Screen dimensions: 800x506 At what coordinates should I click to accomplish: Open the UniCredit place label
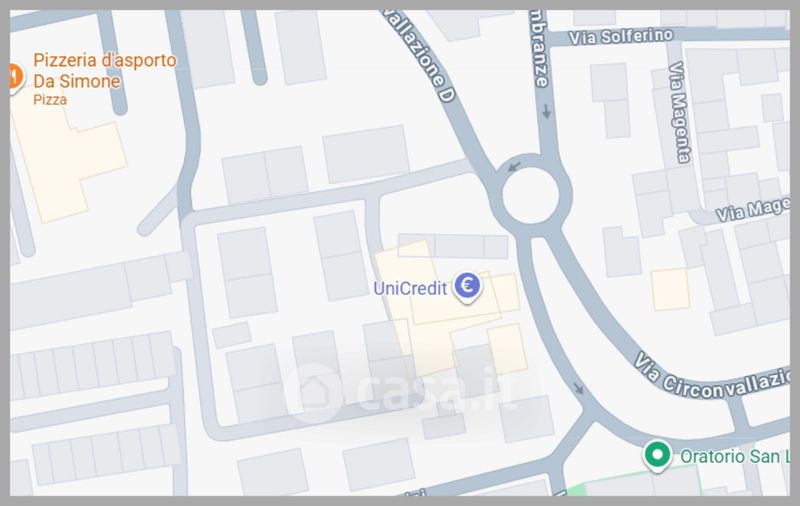tap(410, 288)
